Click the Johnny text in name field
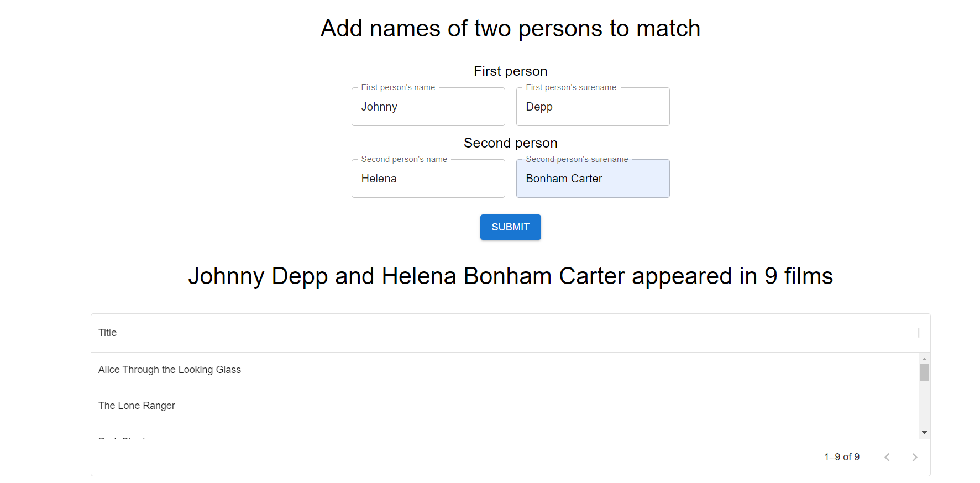The width and height of the screenshot is (980, 483). pos(379,107)
